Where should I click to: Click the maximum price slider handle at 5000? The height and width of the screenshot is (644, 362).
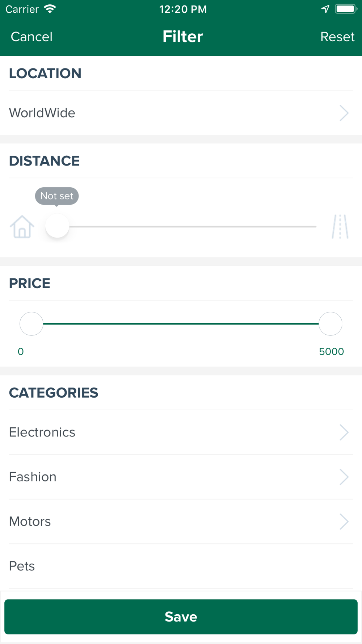tap(331, 324)
